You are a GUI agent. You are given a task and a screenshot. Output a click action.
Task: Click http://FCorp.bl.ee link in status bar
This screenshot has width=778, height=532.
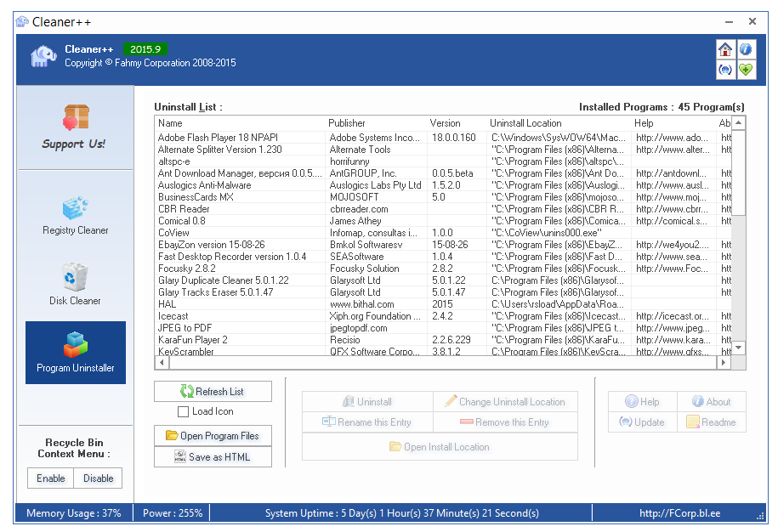[x=679, y=513]
